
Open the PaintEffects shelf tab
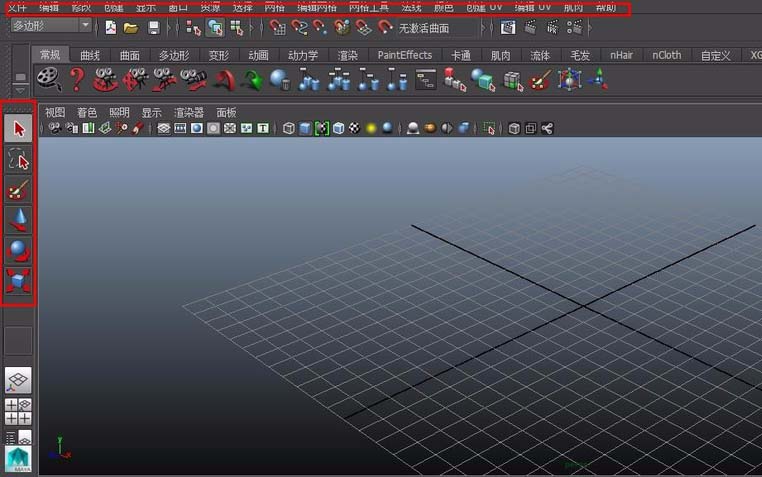(404, 55)
